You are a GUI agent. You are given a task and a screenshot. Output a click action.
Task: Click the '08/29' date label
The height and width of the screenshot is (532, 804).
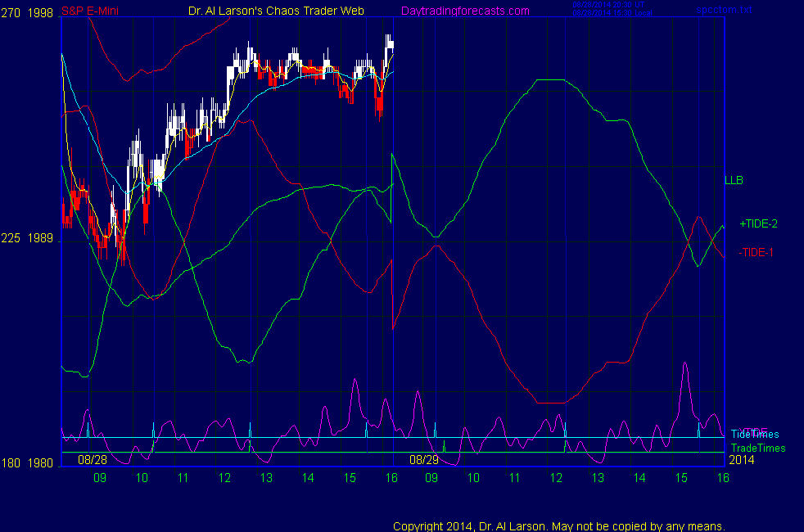(x=424, y=460)
